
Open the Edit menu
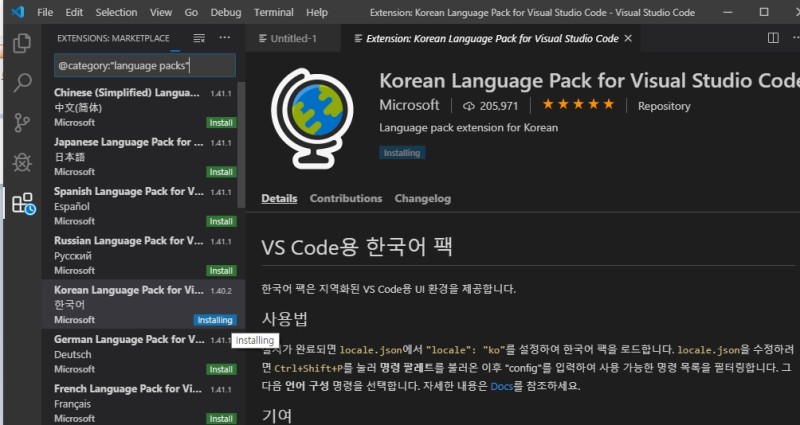pyautogui.click(x=74, y=12)
